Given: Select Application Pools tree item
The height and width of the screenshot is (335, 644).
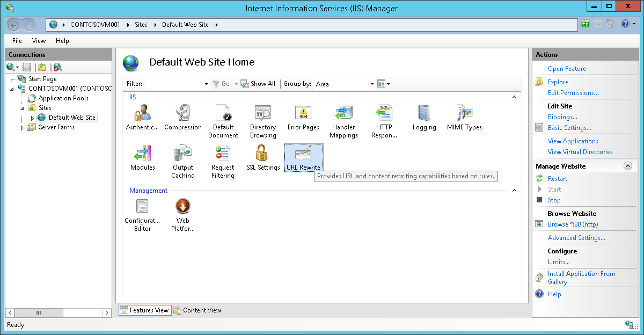Looking at the screenshot, I should pyautogui.click(x=63, y=98).
